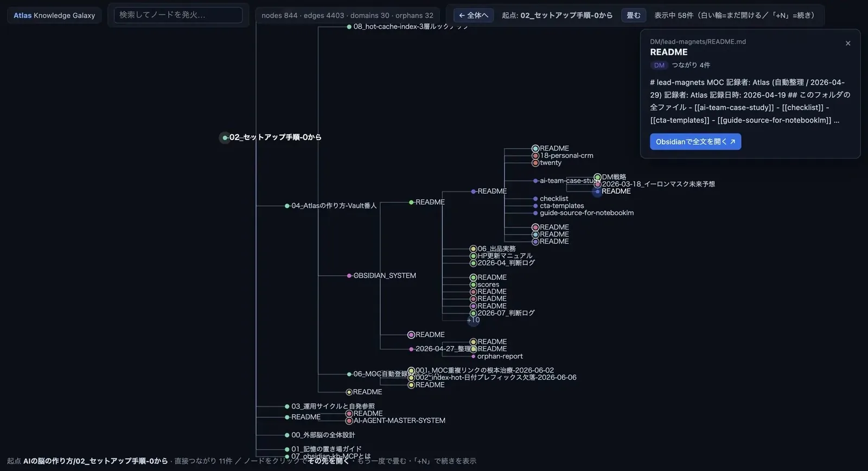Click 直接つながり 11件 in footer
The image size is (868, 471).
tap(203, 461)
